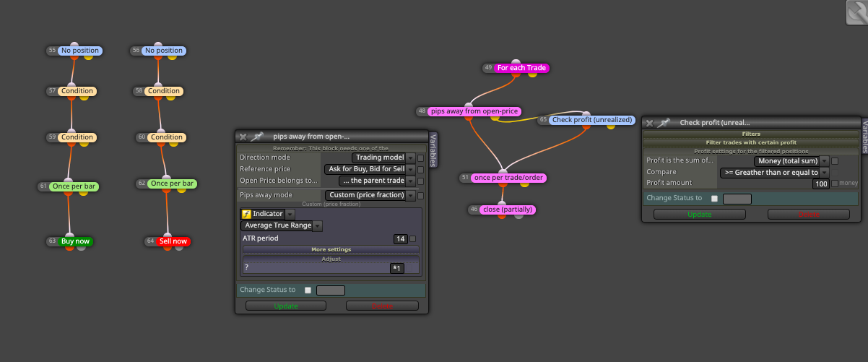Click the gray output dot of Sell now
Screen dimensions: 868x362
pos(178,247)
